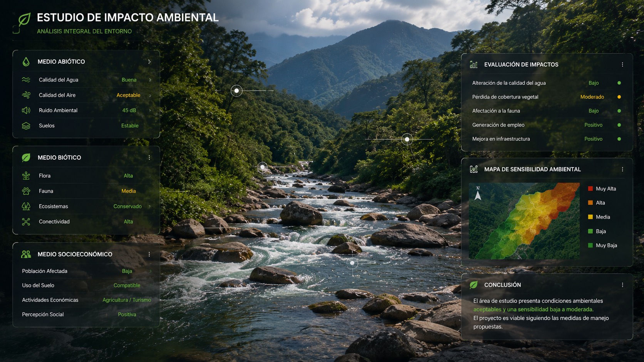
Task: Click the 'Análisis Integral del Entorno' subtitle
Action: click(x=84, y=32)
